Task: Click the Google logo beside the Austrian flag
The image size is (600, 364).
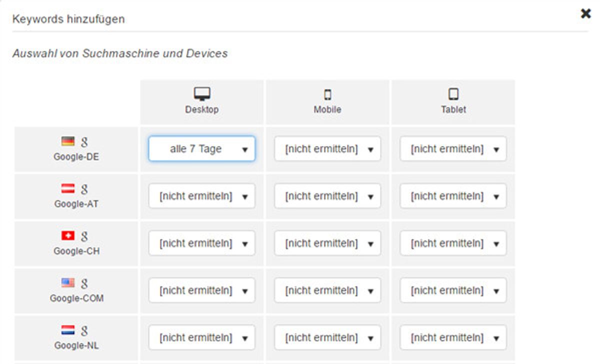Action: coord(84,189)
